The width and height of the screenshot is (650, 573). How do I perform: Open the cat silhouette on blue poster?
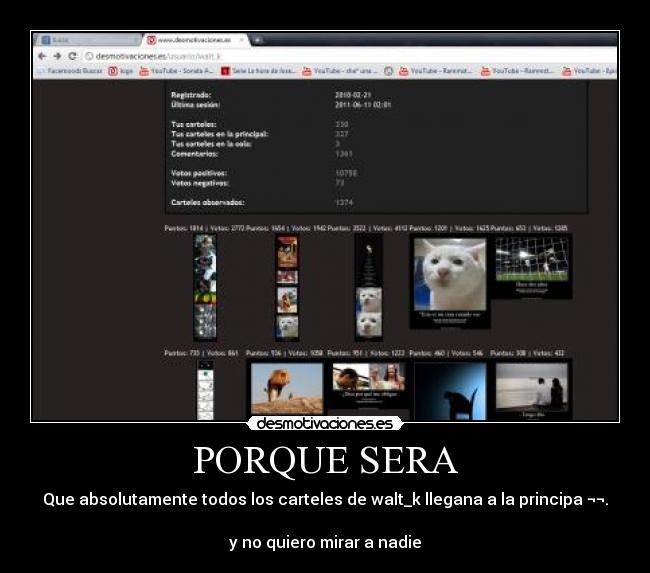click(450, 390)
